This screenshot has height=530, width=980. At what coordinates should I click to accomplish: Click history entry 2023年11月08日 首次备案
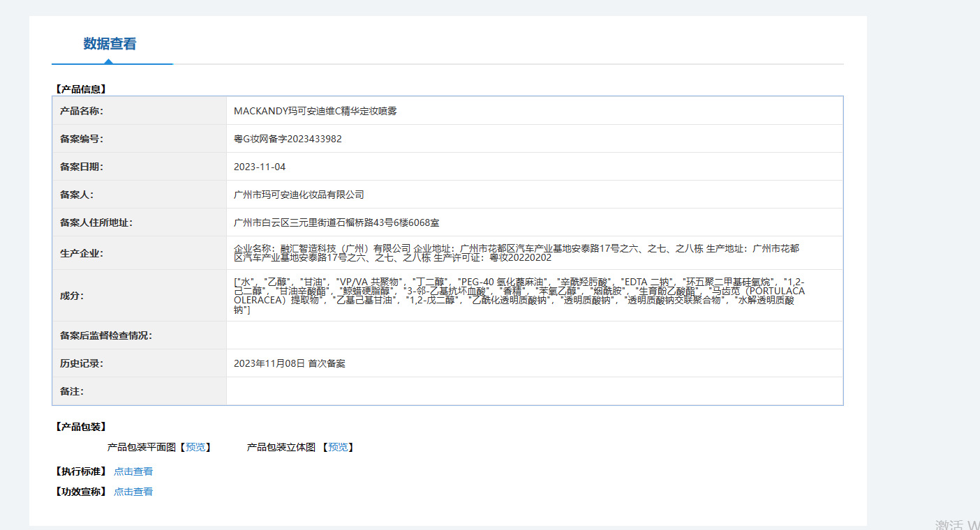pos(290,363)
